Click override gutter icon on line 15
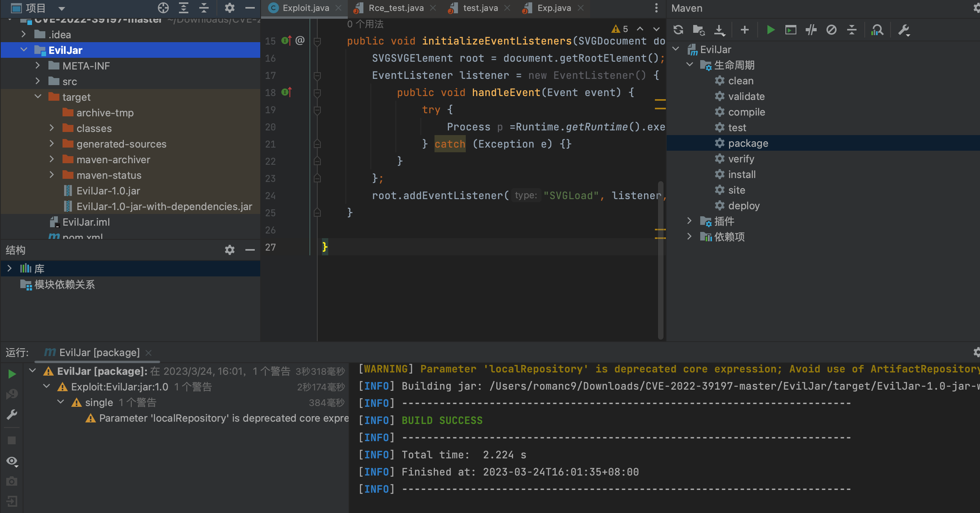This screenshot has height=513, width=980. click(x=286, y=41)
